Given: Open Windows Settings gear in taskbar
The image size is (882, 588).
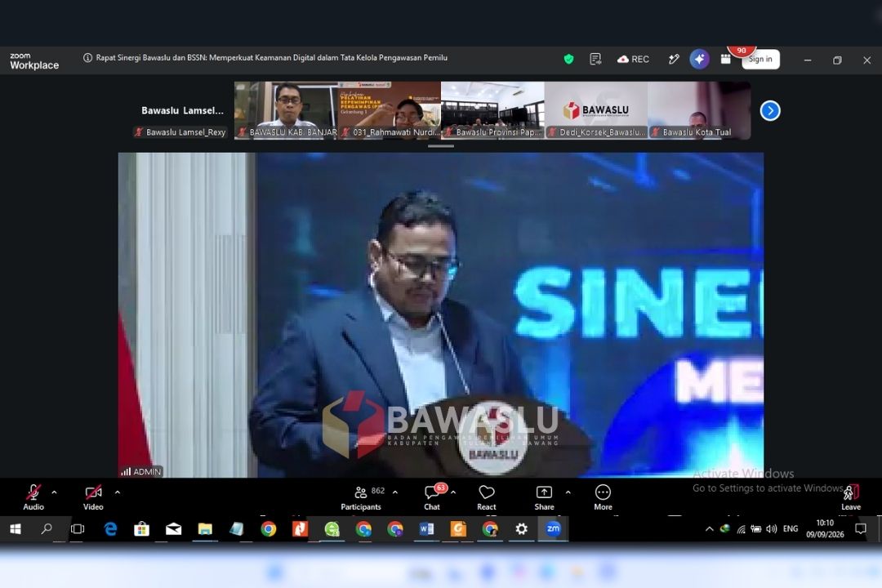Looking at the screenshot, I should coord(521,529).
